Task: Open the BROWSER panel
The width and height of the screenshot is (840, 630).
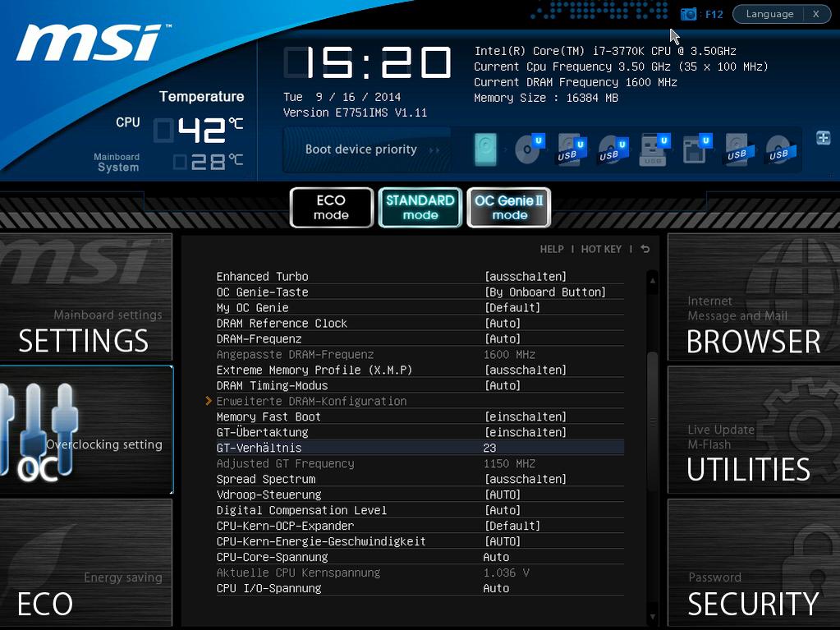Action: tap(754, 297)
